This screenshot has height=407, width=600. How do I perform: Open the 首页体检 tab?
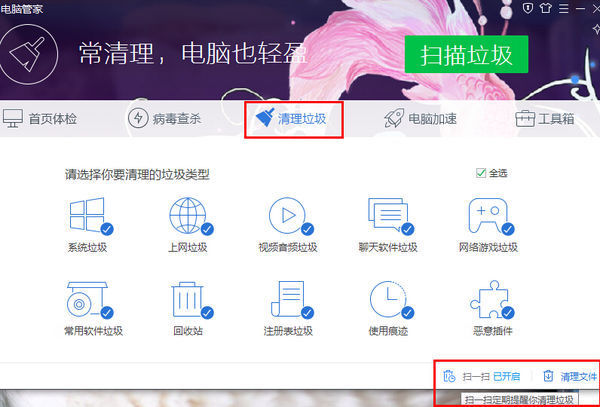[x=47, y=119]
